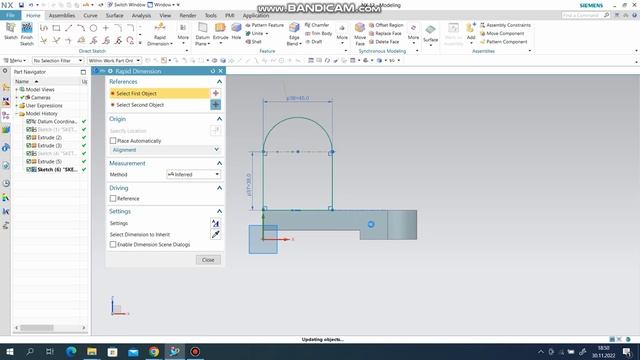
Task: Tick the Reference checkbox under Driving
Action: [113, 198]
